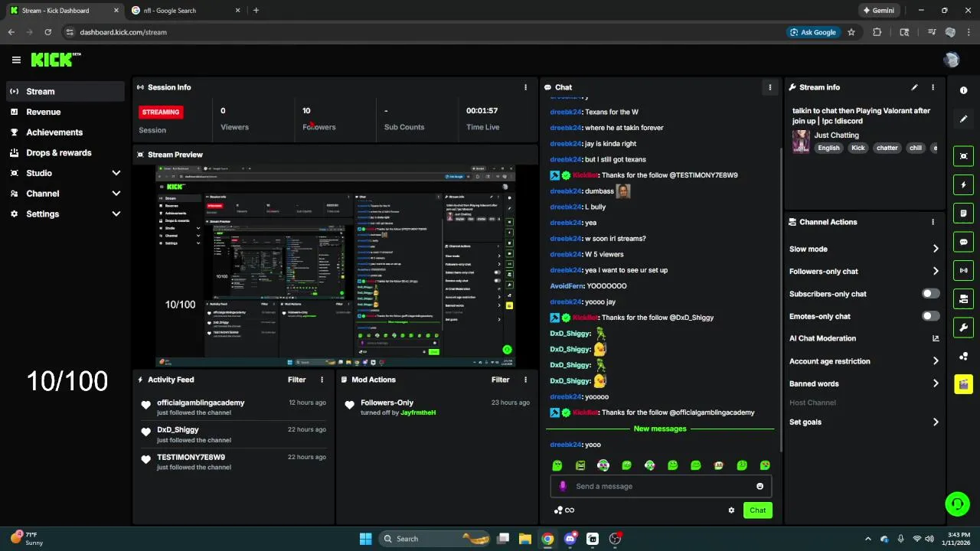Open a new browser tab
The image size is (980, 551).
[x=256, y=11]
